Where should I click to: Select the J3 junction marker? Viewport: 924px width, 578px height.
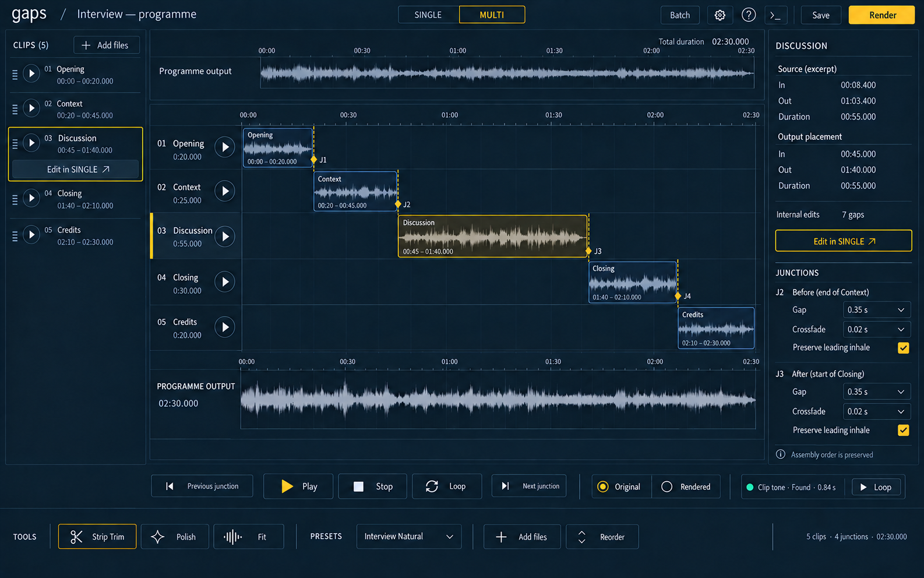click(x=588, y=251)
